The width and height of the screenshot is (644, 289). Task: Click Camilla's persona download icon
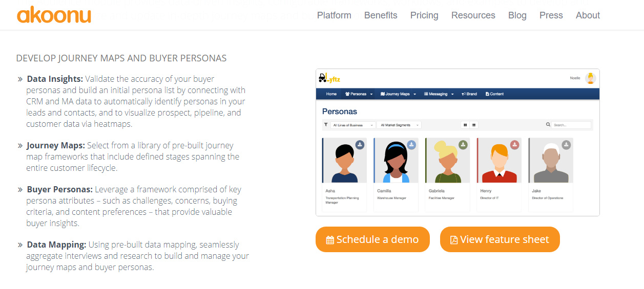(x=411, y=145)
